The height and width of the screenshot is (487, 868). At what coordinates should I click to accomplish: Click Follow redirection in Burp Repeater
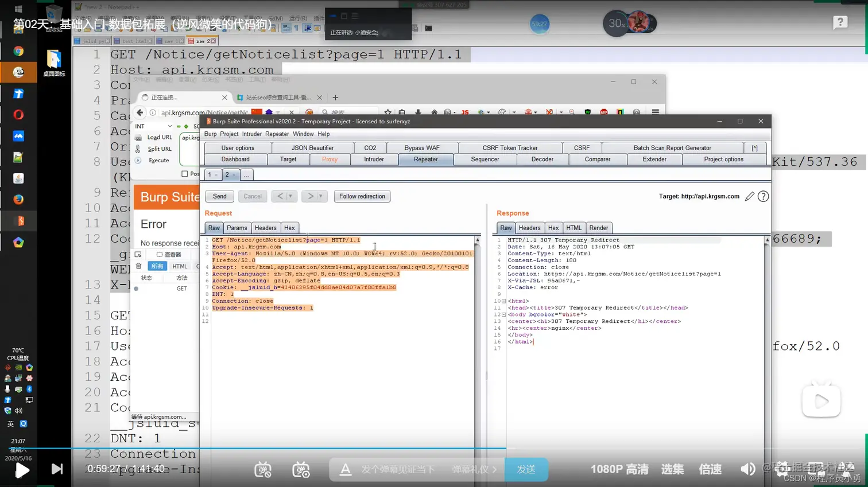(x=362, y=196)
